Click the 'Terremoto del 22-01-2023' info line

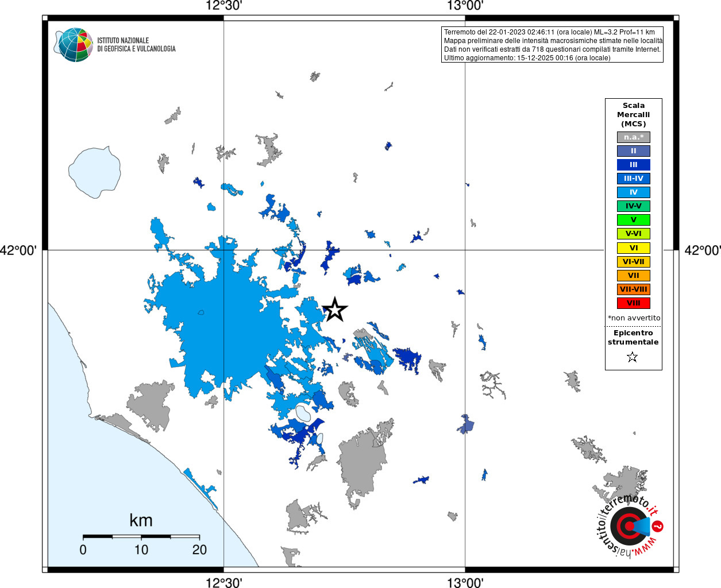pos(549,32)
